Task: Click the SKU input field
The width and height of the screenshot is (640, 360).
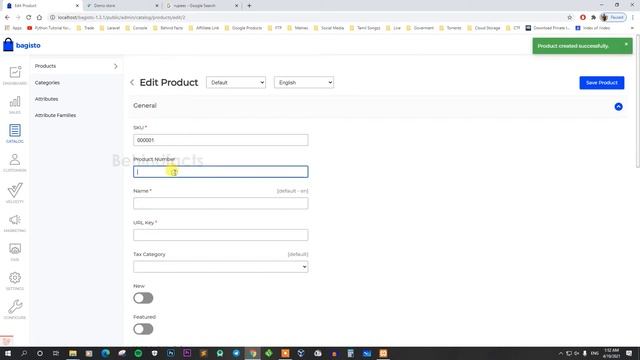Action: [220, 140]
